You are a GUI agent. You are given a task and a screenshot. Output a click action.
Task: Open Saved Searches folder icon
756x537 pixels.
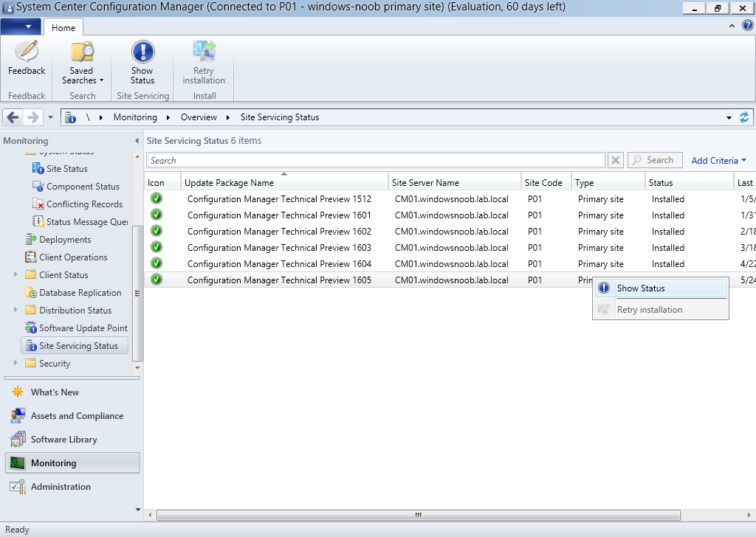82,51
